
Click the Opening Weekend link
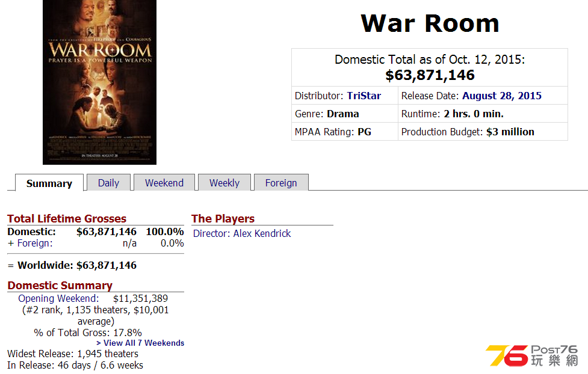58,298
